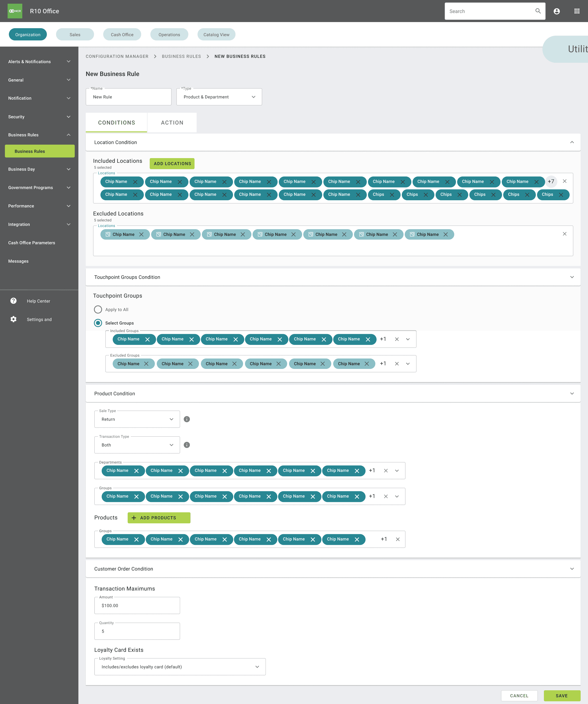
Task: Click the Amount input field
Action: [137, 605]
